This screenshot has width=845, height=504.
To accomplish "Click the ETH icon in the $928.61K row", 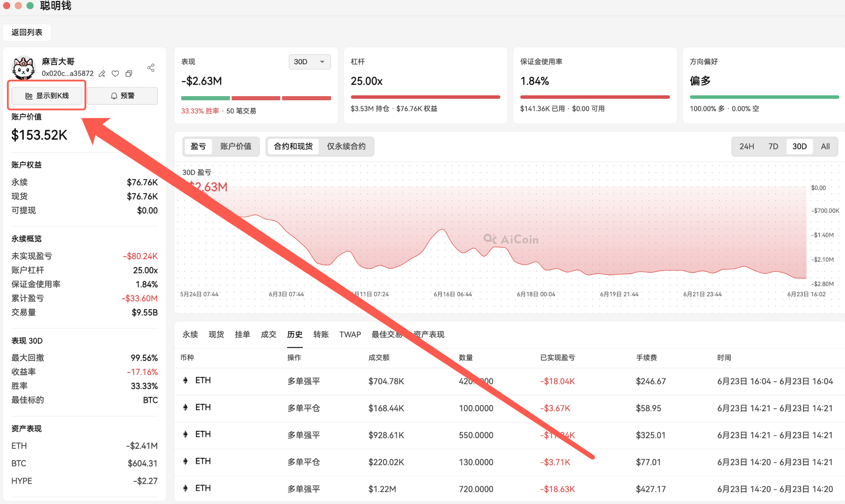I will [186, 435].
